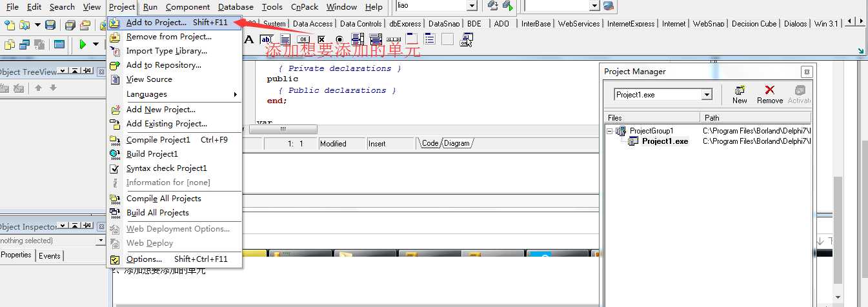Viewport: 868px width, 307px height.
Task: Open Project1.exe dropdown in Project Manager
Action: (x=707, y=95)
